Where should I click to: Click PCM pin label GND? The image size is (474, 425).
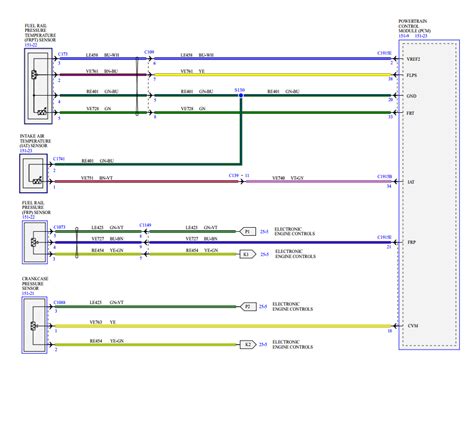click(x=411, y=96)
